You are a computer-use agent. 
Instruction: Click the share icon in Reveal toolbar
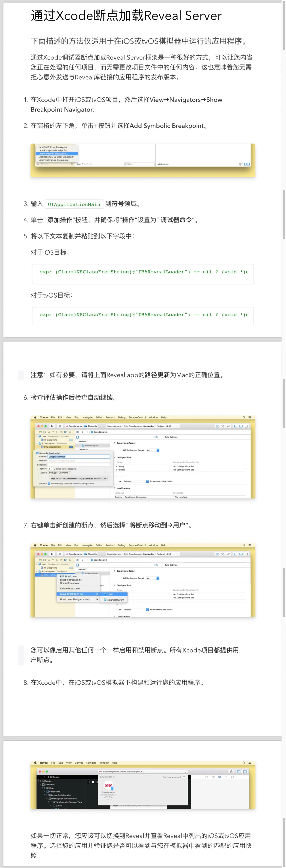click(x=231, y=771)
